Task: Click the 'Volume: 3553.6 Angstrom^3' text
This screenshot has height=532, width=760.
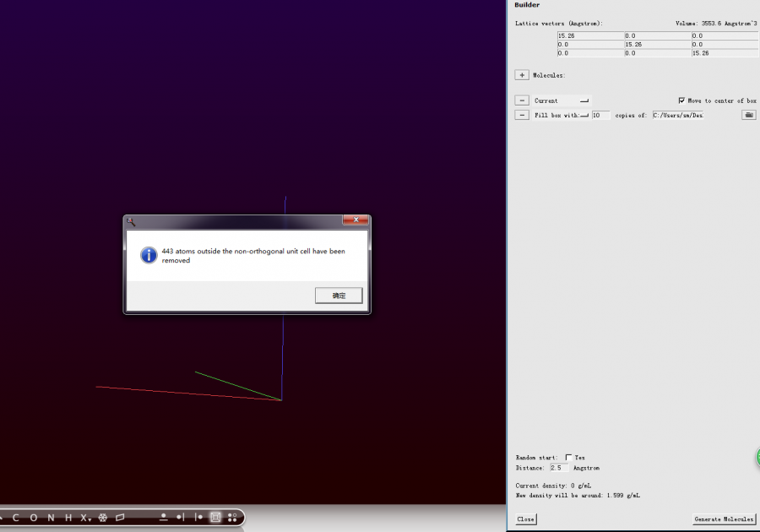Action: tap(716, 24)
